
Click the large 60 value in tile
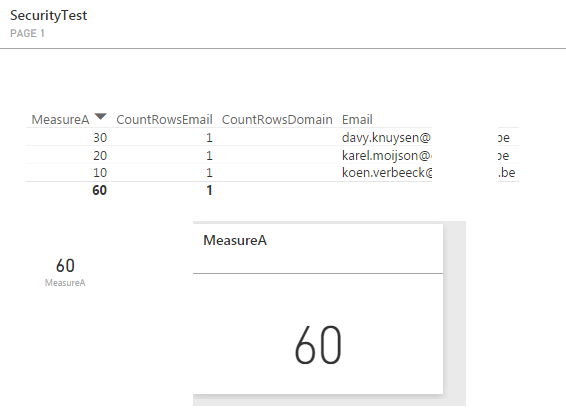click(x=318, y=345)
